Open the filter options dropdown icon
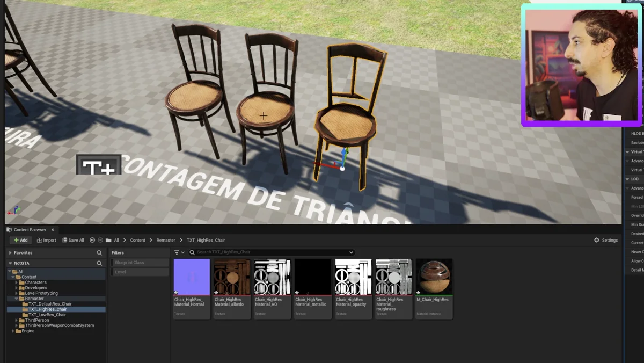The image size is (644, 363). tap(179, 252)
